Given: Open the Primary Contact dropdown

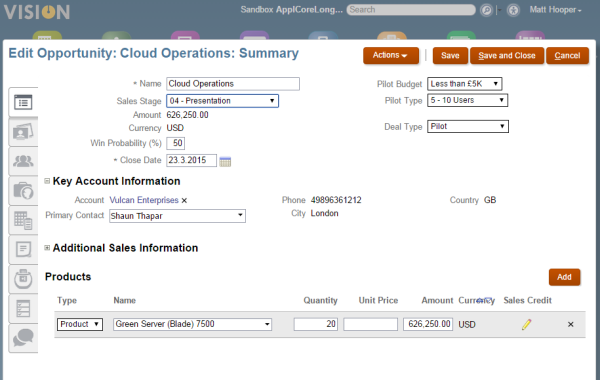Looking at the screenshot, I should pos(177,216).
